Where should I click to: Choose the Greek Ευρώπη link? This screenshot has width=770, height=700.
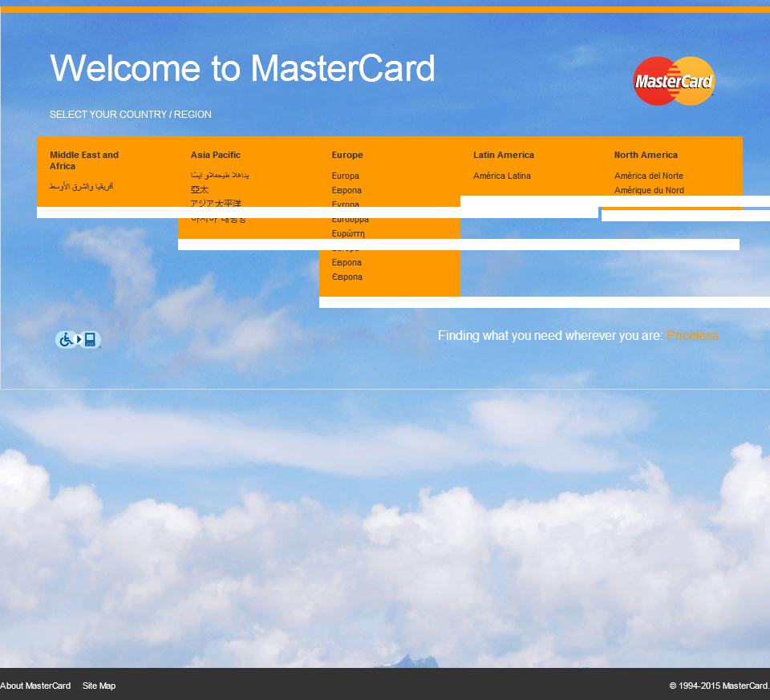pyautogui.click(x=348, y=233)
